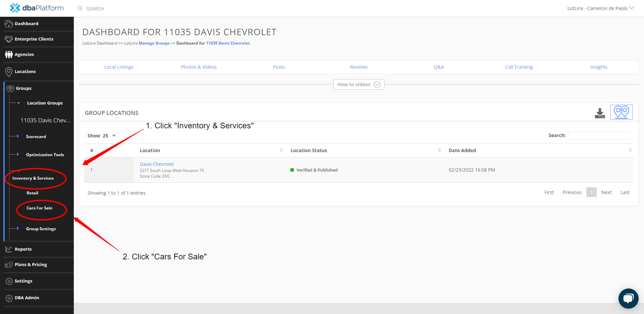Expand the Scorecard submenu arrow
644x314 pixels.
[18, 136]
